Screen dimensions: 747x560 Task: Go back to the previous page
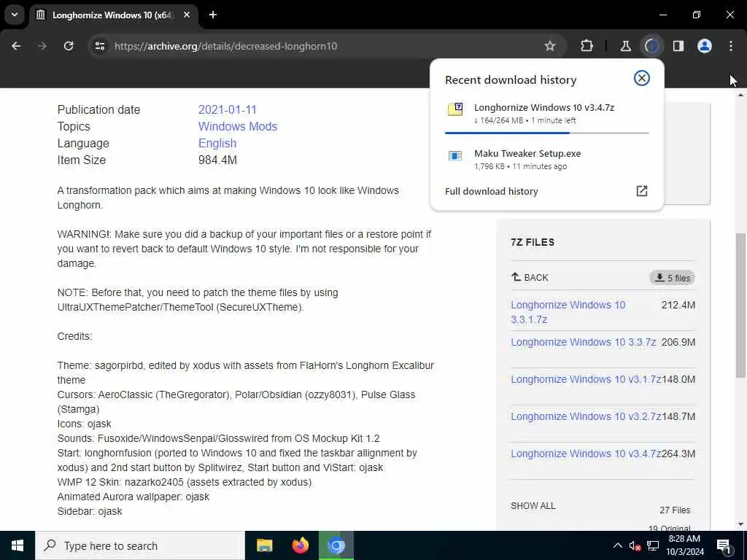click(16, 46)
